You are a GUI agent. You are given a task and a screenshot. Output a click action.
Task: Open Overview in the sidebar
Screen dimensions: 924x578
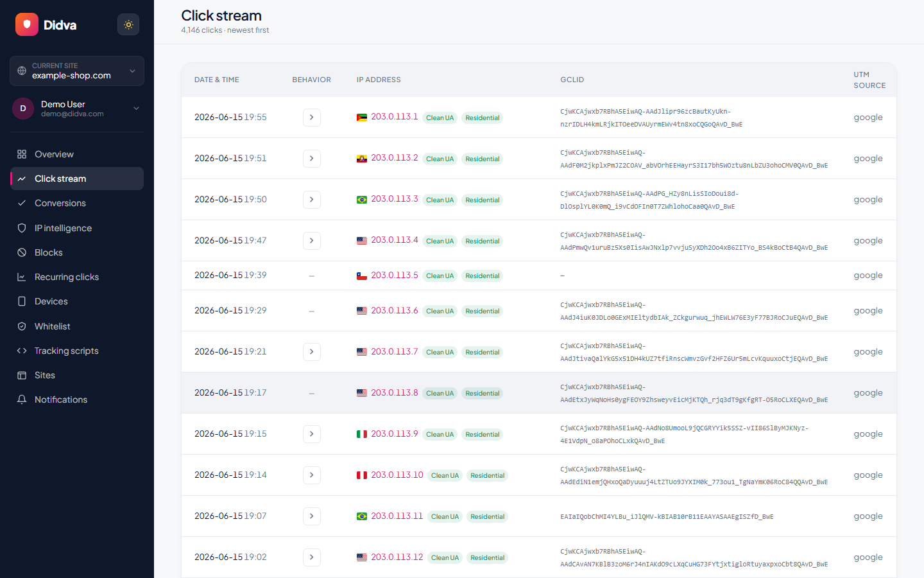pos(77,154)
